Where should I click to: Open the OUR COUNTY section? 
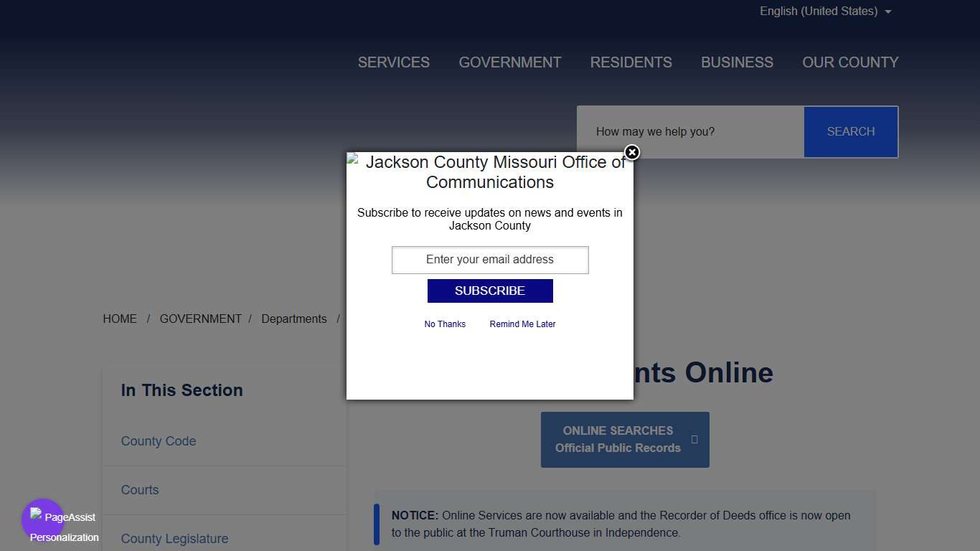[850, 62]
